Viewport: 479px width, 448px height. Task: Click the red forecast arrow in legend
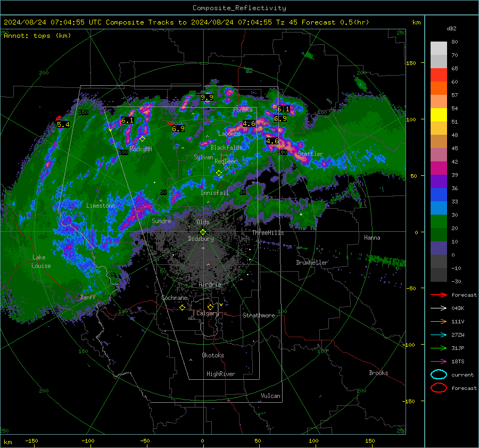tap(439, 295)
